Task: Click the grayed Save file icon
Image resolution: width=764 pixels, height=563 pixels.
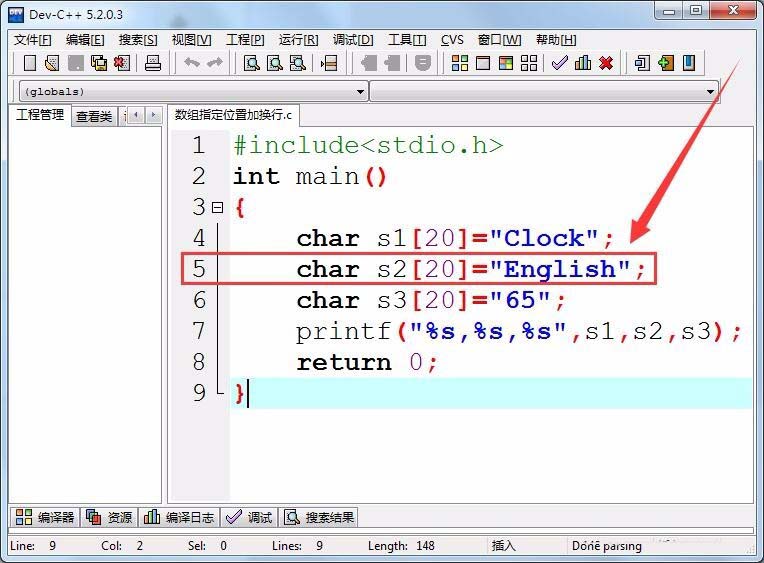Action: pyautogui.click(x=76, y=63)
